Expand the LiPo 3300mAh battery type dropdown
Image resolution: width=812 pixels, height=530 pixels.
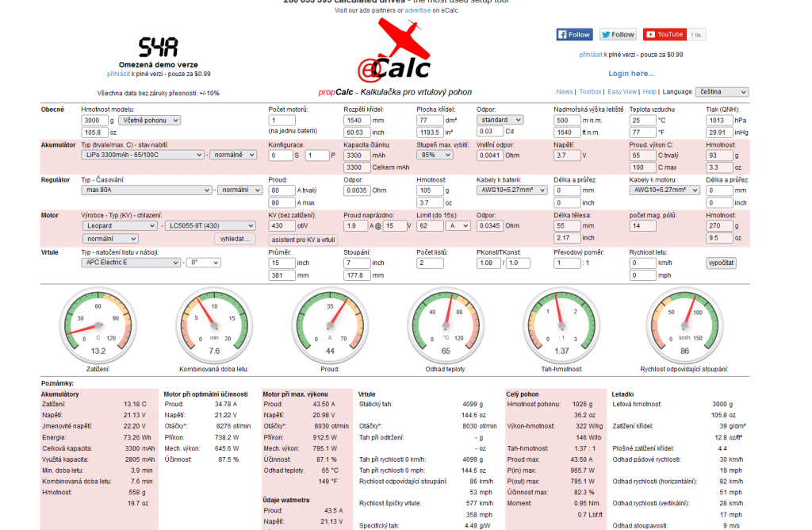143,156
